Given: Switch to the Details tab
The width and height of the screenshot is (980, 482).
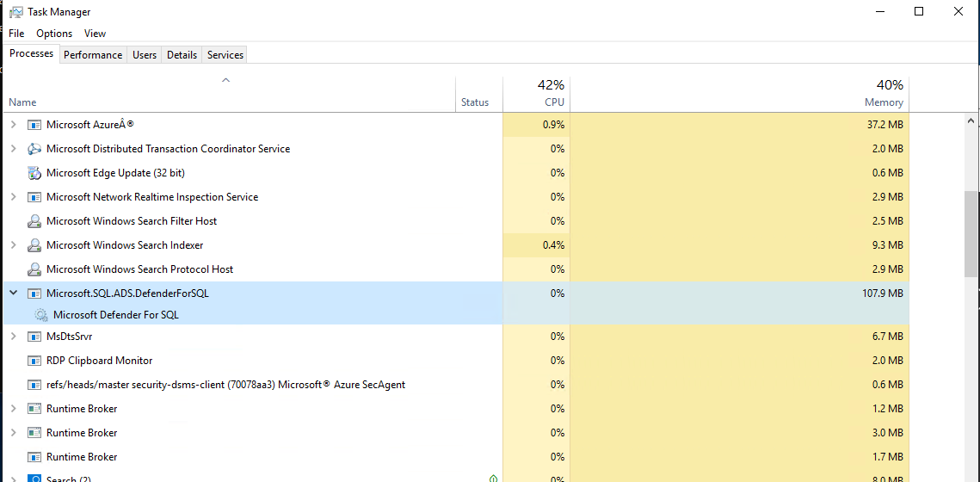Looking at the screenshot, I should tap(182, 55).
